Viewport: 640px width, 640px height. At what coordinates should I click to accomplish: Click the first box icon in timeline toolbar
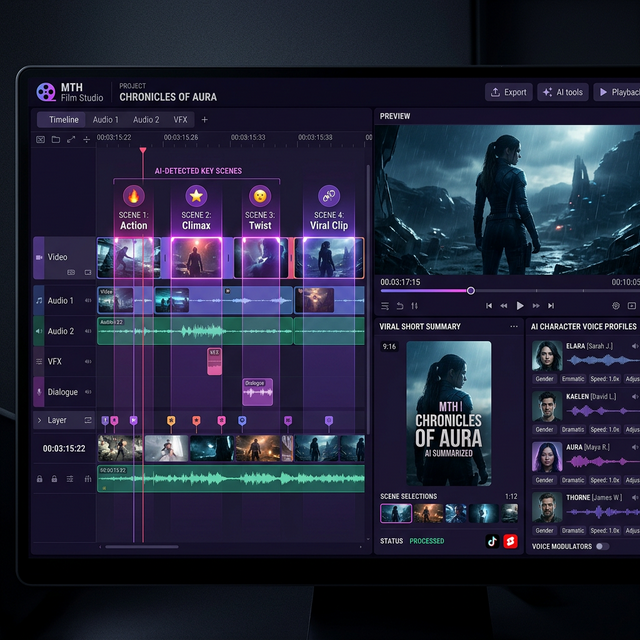(x=40, y=140)
